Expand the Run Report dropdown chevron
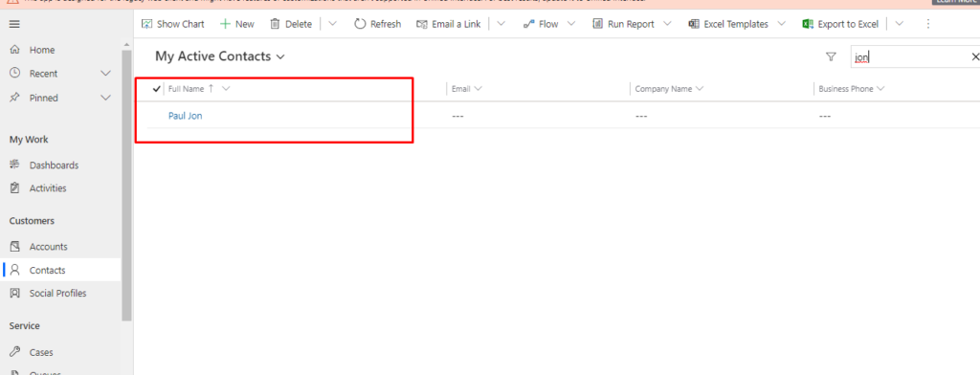980x375 pixels. click(667, 24)
